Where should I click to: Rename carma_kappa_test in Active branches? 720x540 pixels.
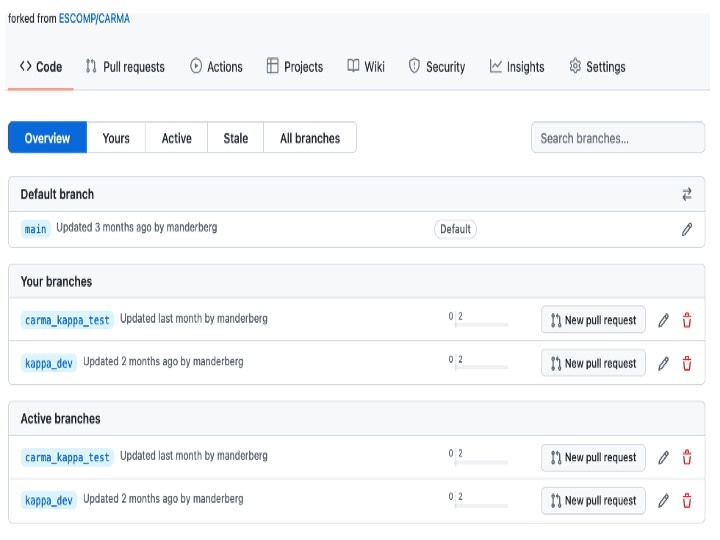point(663,457)
